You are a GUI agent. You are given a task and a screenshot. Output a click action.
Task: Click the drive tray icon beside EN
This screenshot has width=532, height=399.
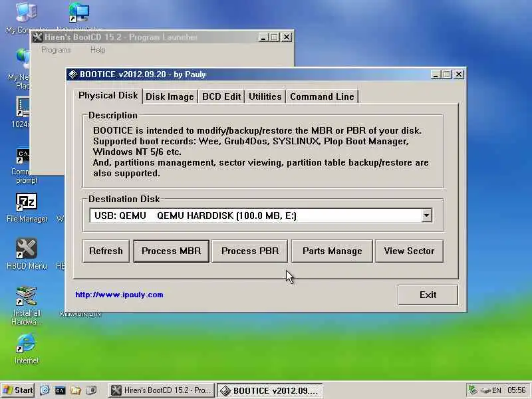pos(485,390)
